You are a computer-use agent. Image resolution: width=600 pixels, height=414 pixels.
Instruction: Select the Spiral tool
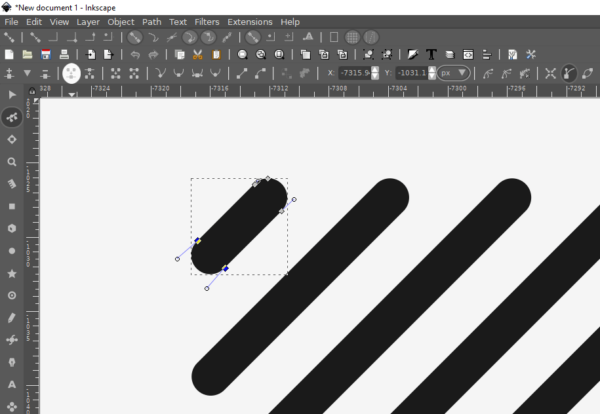[12, 295]
